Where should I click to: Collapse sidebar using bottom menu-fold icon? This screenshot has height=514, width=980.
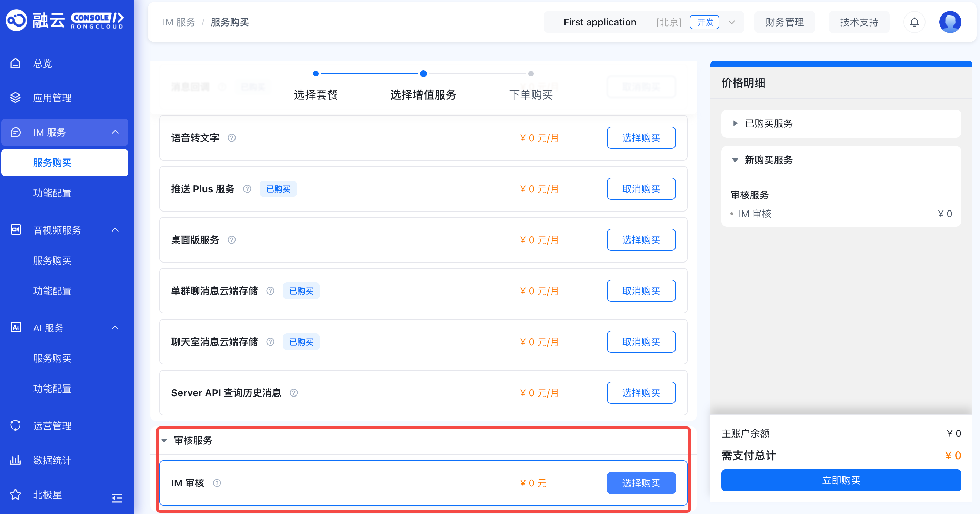tap(117, 498)
